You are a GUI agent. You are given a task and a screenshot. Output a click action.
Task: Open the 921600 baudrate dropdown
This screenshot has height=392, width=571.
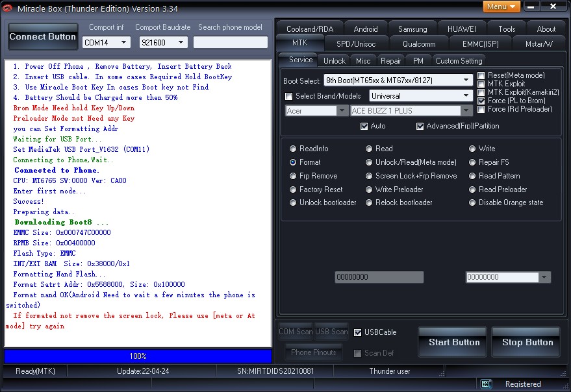(181, 42)
